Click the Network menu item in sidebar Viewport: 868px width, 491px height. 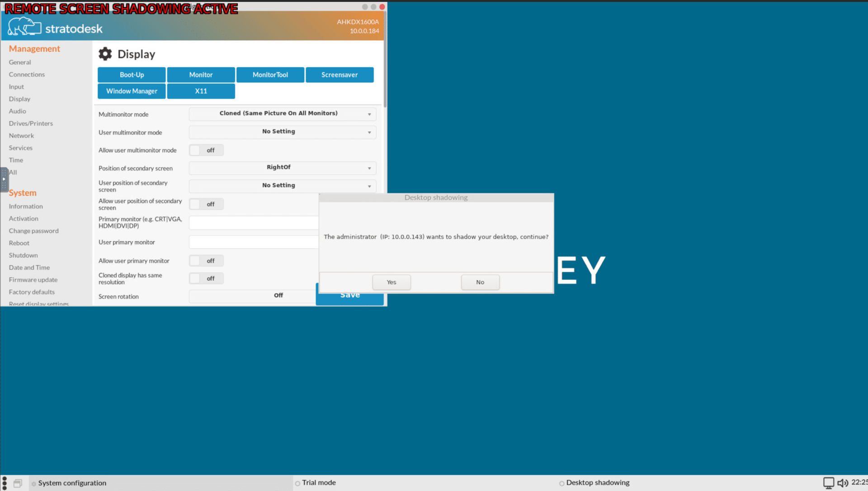point(21,135)
